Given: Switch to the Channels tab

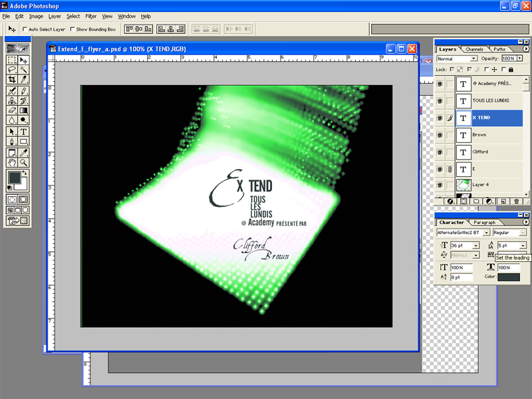Looking at the screenshot, I should coord(474,49).
